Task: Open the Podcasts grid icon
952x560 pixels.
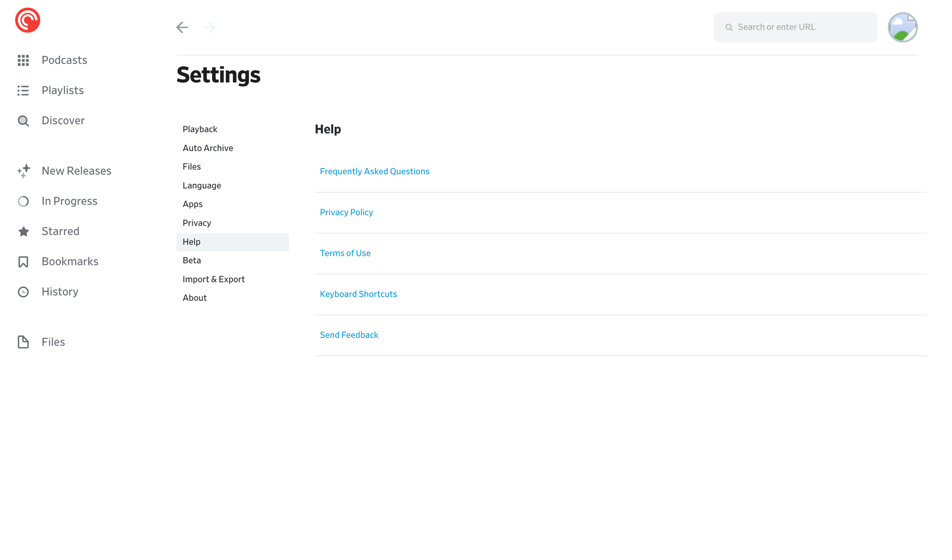Action: pyautogui.click(x=23, y=60)
